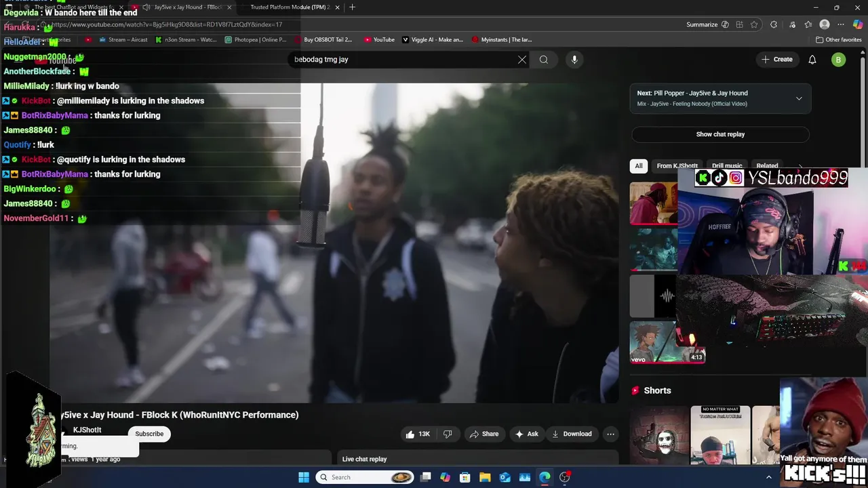Open the Other favorites folder

[838, 40]
